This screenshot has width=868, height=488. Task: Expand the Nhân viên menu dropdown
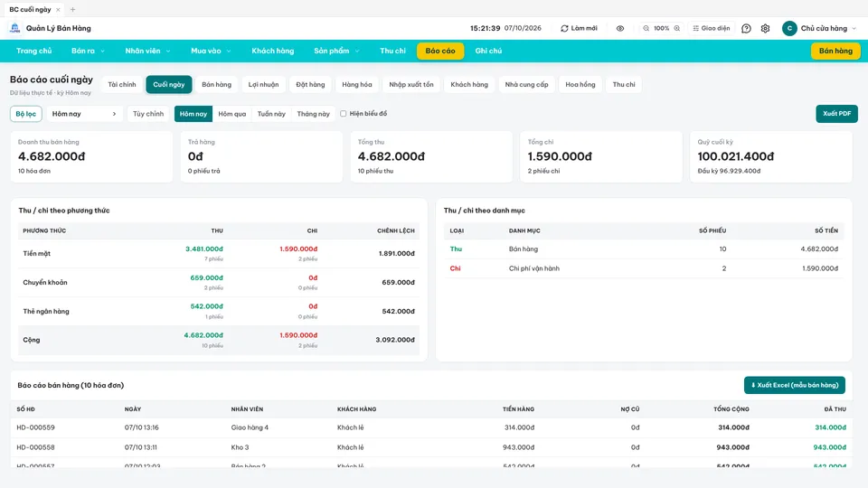pos(147,51)
